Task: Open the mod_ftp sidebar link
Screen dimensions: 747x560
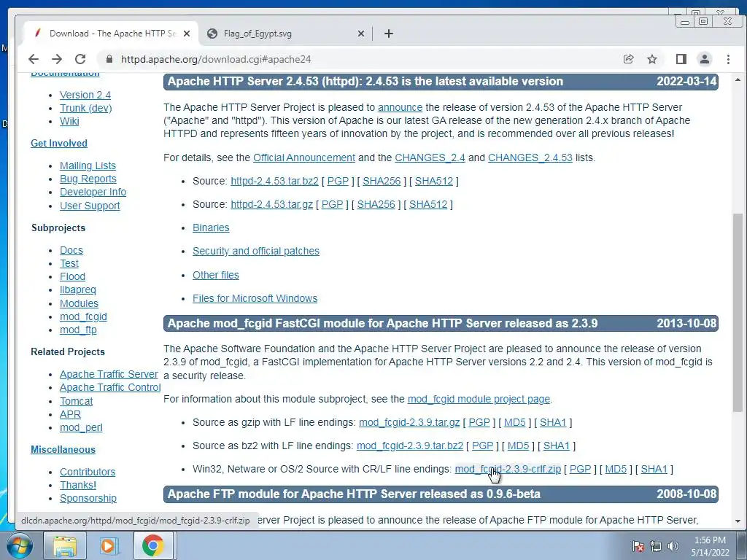Action: pos(78,330)
